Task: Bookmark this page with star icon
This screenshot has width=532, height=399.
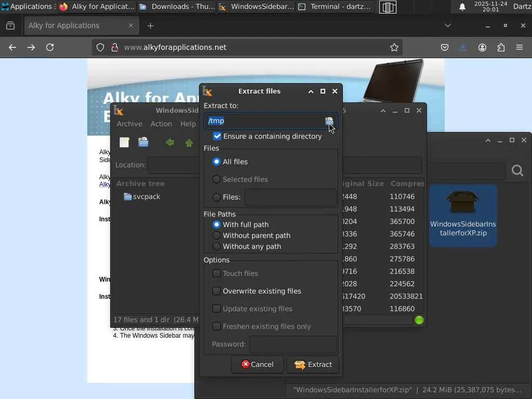Action: coord(394,47)
